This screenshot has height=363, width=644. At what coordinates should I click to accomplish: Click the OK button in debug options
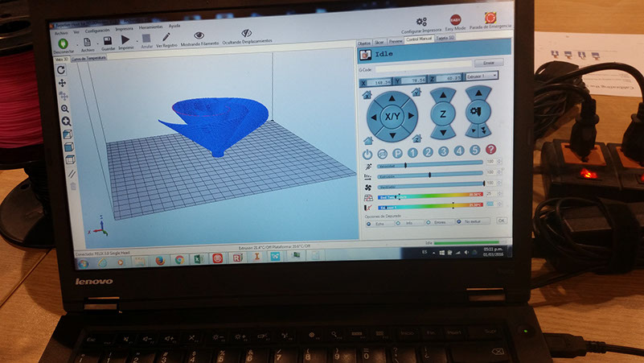(x=501, y=221)
